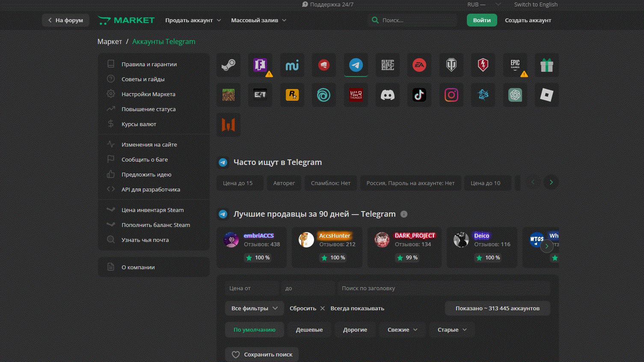Click the info icon next to best sellers heading
644x362 pixels.
pos(404,214)
